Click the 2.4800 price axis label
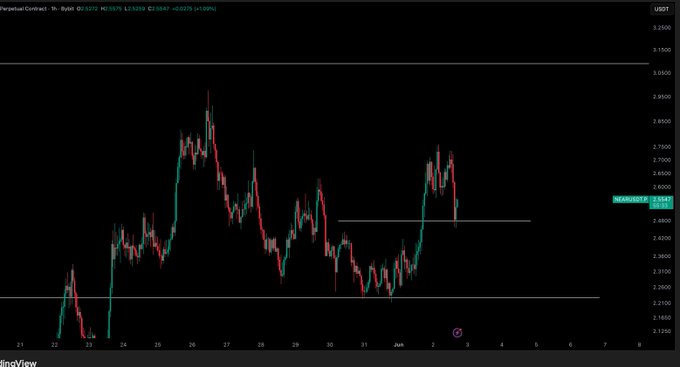Image resolution: width=680 pixels, height=367 pixels. pyautogui.click(x=661, y=221)
